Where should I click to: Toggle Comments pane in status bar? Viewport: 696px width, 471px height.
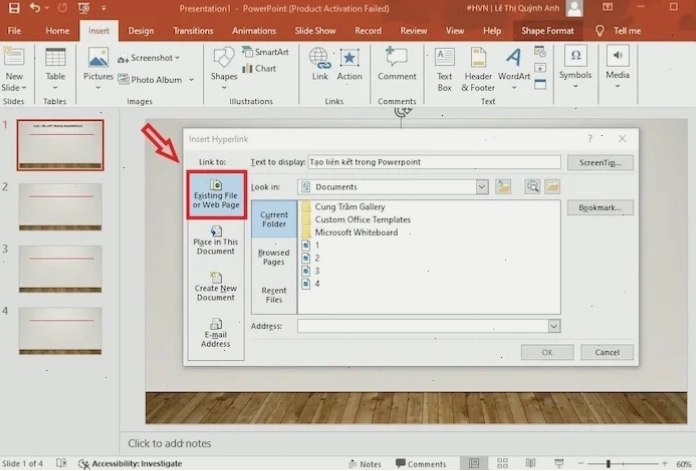(x=421, y=464)
